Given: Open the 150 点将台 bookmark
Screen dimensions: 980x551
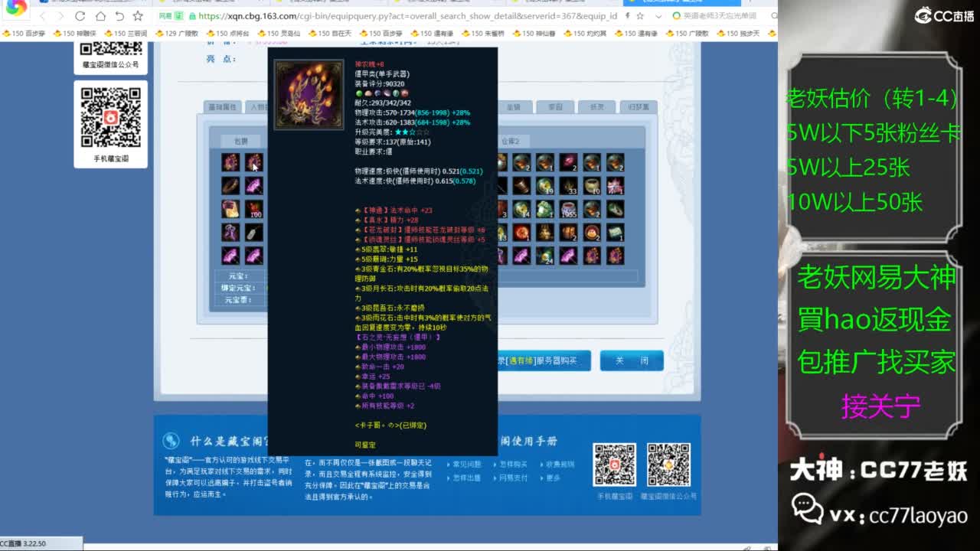Looking at the screenshot, I should (x=227, y=33).
